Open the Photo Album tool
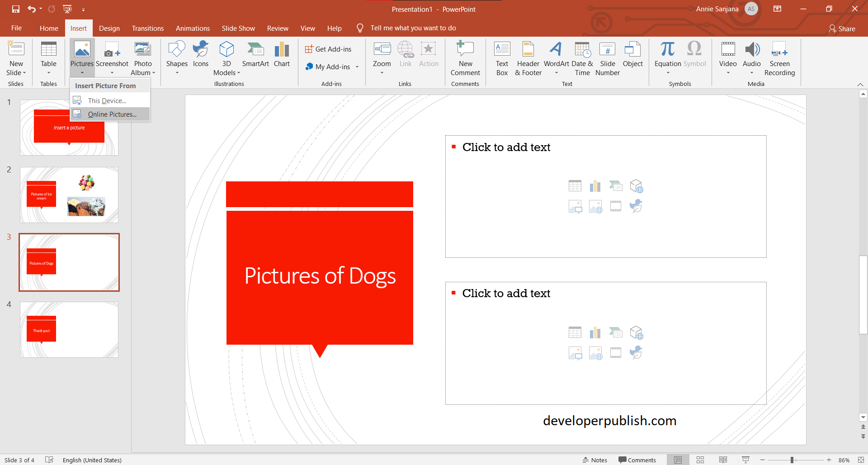Viewport: 868px width, 465px height. tap(143, 58)
